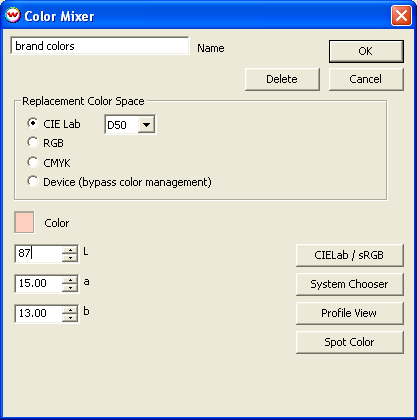The image size is (417, 420).
Task: Increase the a value with up arrow
Action: coord(70,280)
